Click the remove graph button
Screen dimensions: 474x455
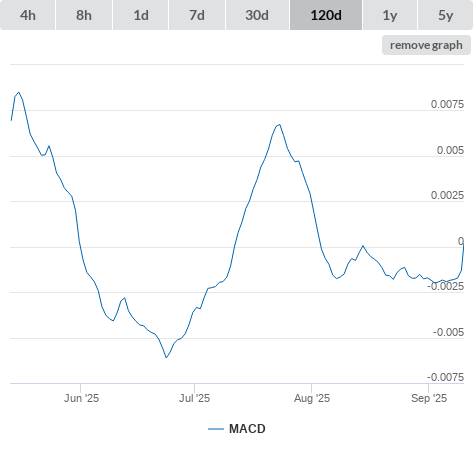click(x=426, y=45)
